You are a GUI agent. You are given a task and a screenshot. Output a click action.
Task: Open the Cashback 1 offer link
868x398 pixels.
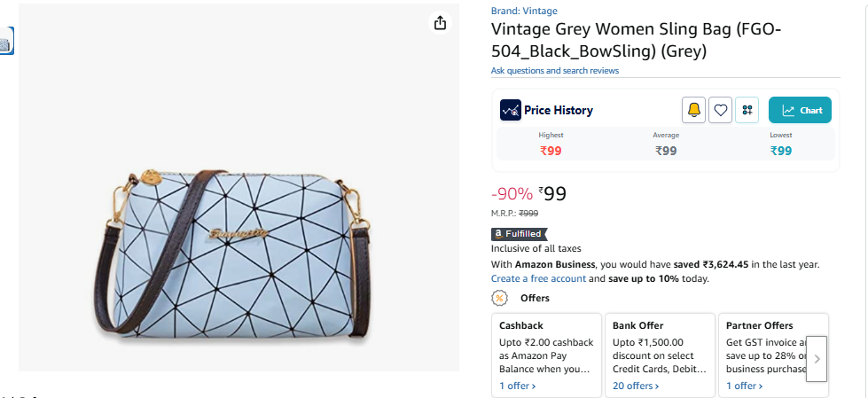pos(517,386)
